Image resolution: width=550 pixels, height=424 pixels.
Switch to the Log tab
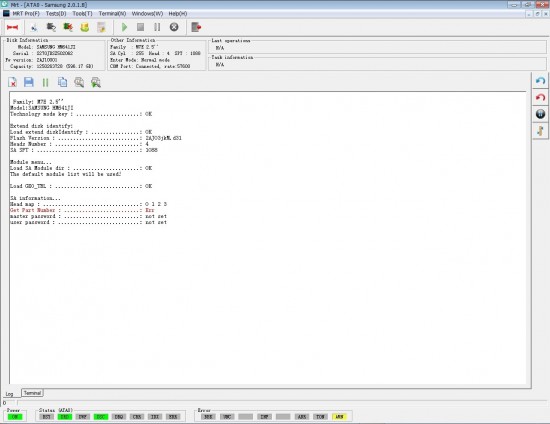[9, 394]
